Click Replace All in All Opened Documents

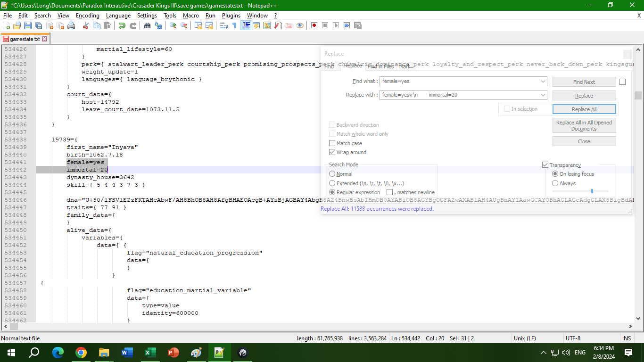[584, 125]
